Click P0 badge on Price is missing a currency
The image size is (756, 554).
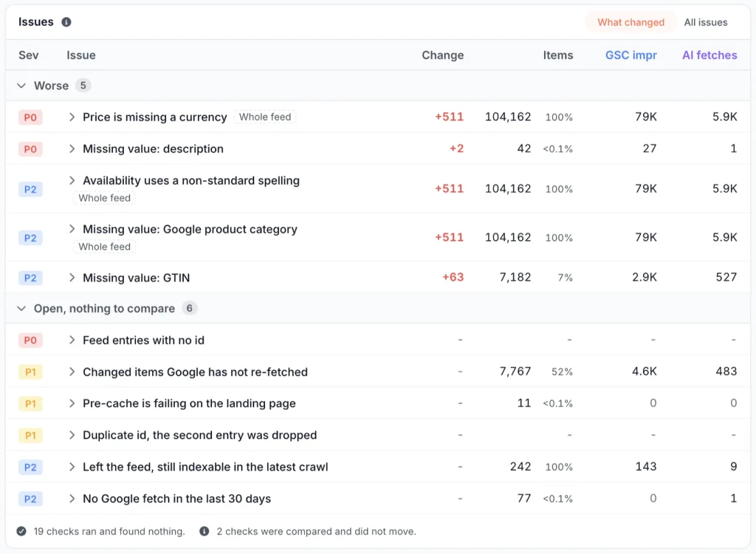(30, 117)
